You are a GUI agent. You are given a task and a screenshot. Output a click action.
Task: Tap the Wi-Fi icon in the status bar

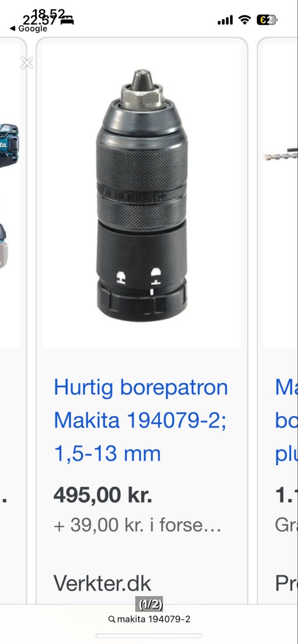pyautogui.click(x=245, y=19)
